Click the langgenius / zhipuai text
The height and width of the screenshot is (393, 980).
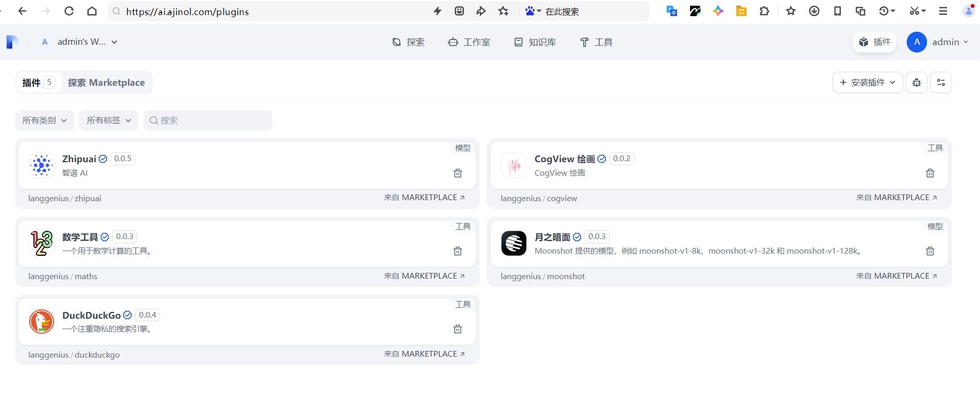pos(65,198)
